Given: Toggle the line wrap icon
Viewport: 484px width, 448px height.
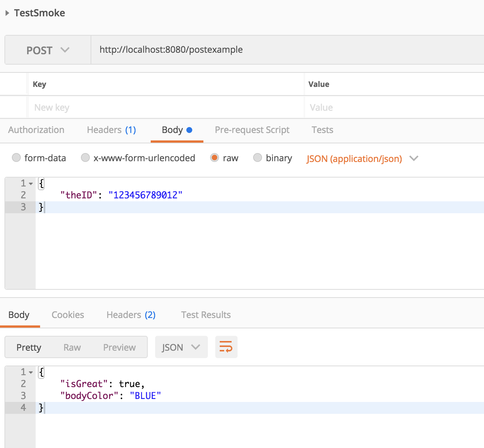Looking at the screenshot, I should click(x=226, y=347).
